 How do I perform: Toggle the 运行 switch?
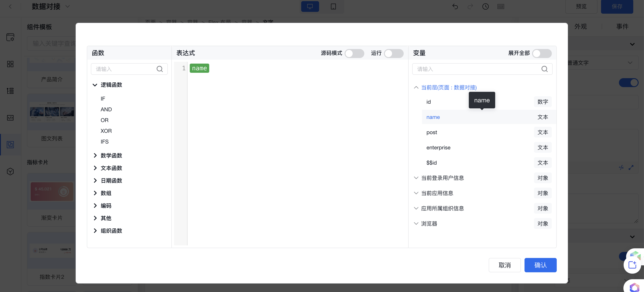tap(394, 53)
